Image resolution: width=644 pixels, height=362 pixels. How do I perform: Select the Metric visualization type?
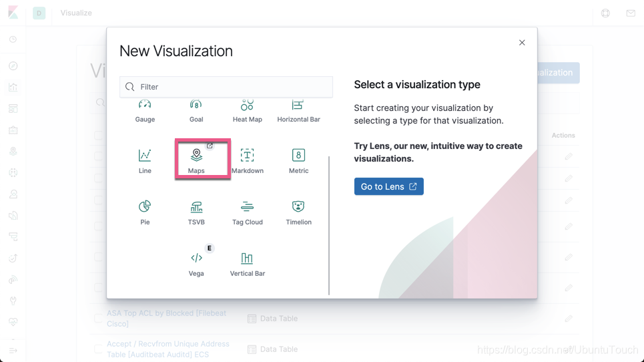click(298, 161)
